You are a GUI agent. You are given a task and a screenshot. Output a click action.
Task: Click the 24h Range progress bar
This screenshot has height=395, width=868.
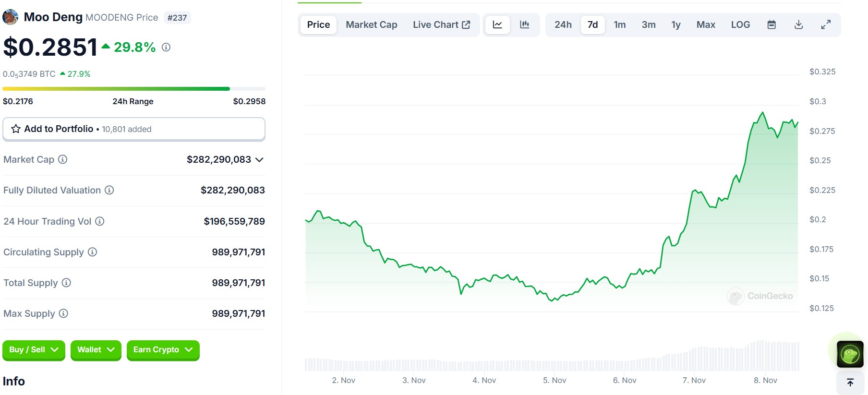[x=134, y=89]
